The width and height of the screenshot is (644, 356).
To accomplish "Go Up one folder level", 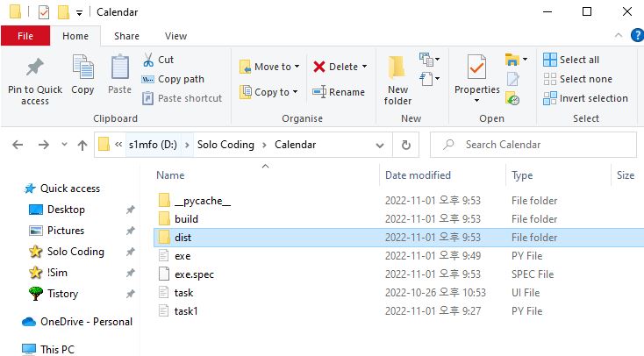I will pos(82,145).
